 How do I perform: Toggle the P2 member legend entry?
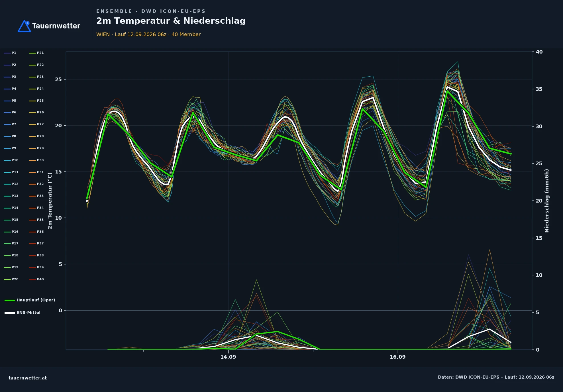pos(10,65)
